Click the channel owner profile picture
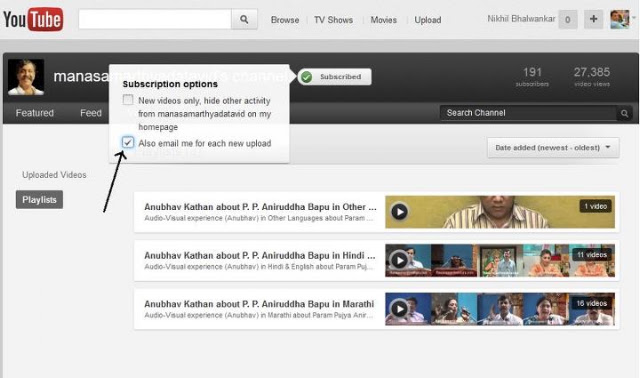The image size is (640, 378). [26, 77]
